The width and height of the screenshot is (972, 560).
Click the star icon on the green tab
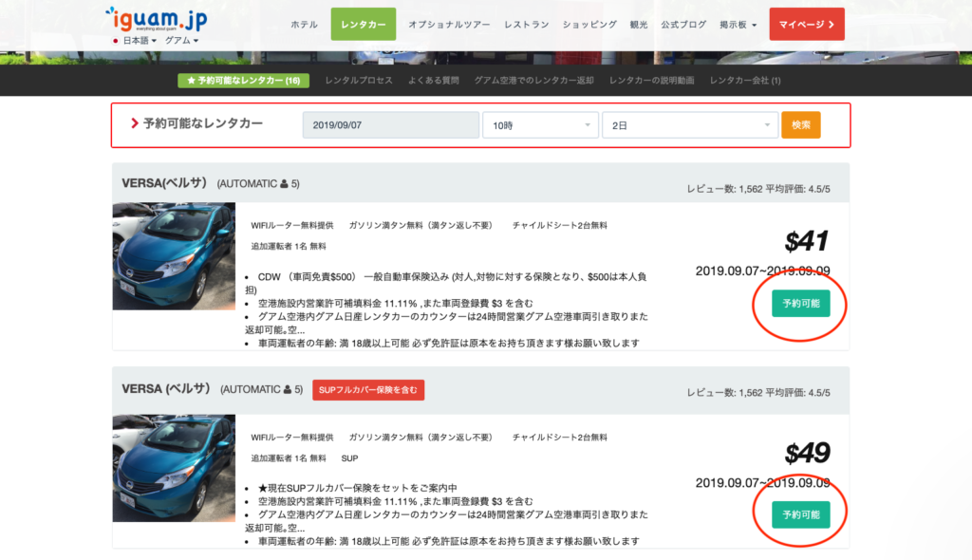point(191,81)
